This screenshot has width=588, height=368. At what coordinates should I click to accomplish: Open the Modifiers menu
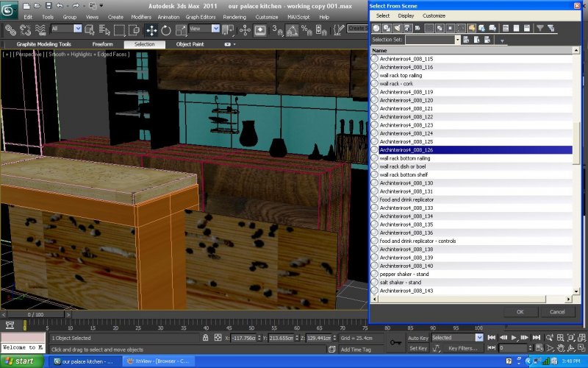click(x=141, y=16)
